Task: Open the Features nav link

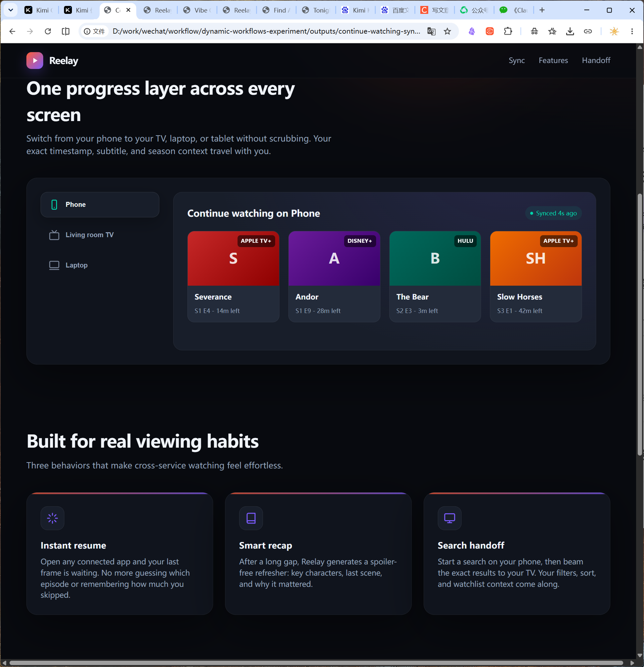Action: tap(553, 61)
